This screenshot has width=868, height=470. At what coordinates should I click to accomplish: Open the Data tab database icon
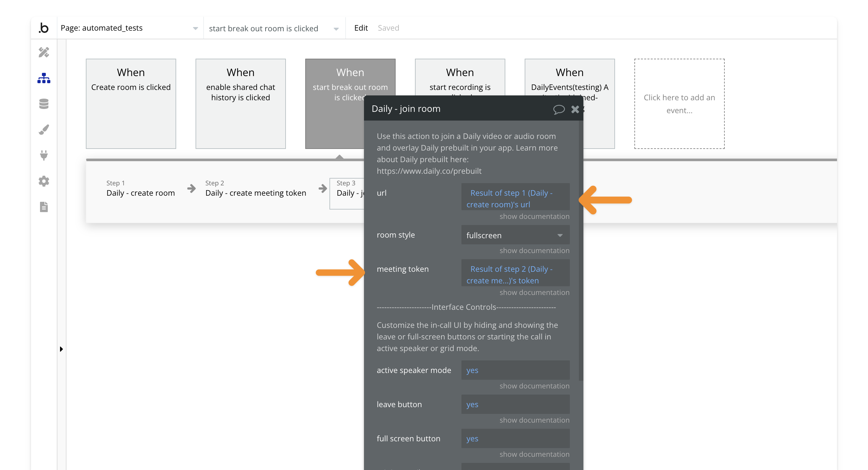[x=44, y=104]
